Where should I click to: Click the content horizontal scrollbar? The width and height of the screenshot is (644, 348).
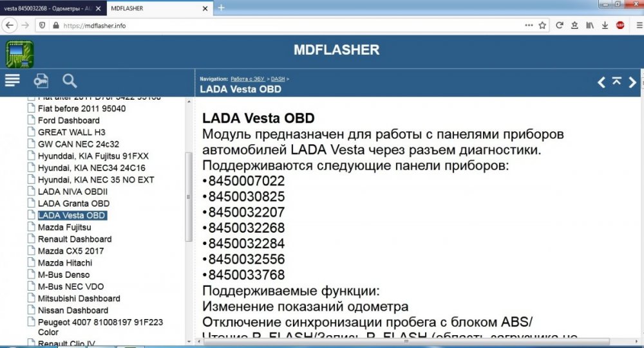(406, 341)
